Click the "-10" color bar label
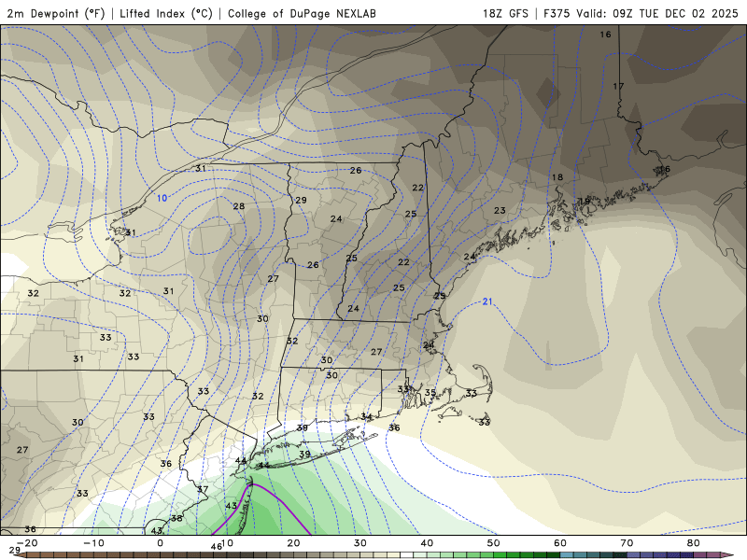The image size is (747, 560). 93,543
